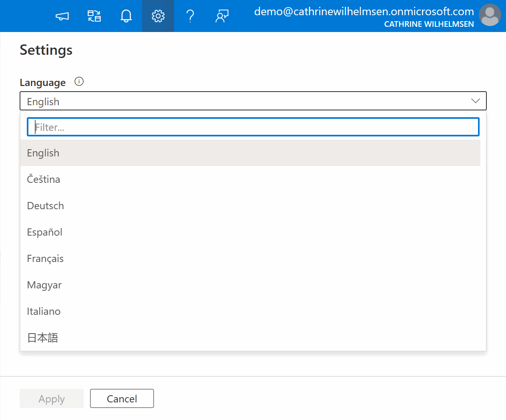Click the user profile avatar
The image size is (506, 420).
(490, 15)
